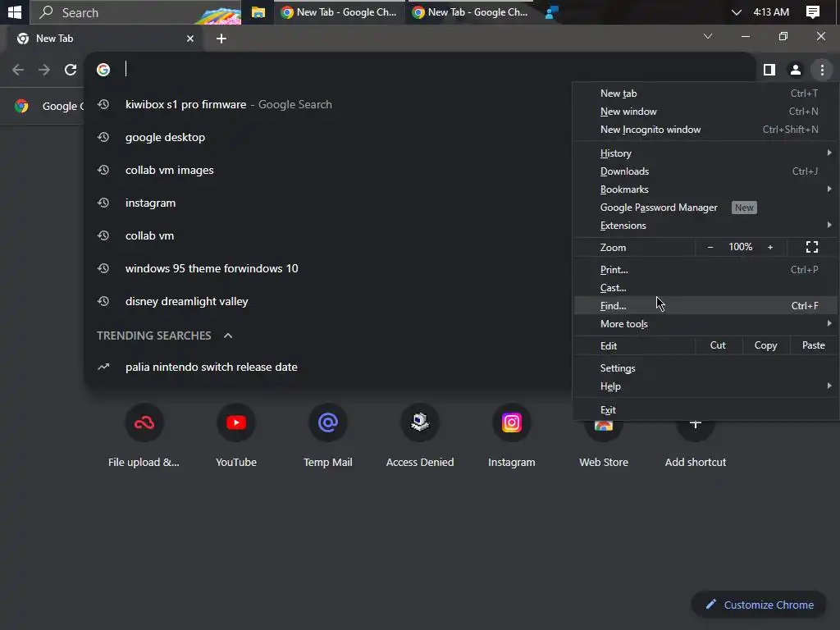Click the Copy button in Edit row
Screen dimensions: 840x630
click(x=765, y=345)
